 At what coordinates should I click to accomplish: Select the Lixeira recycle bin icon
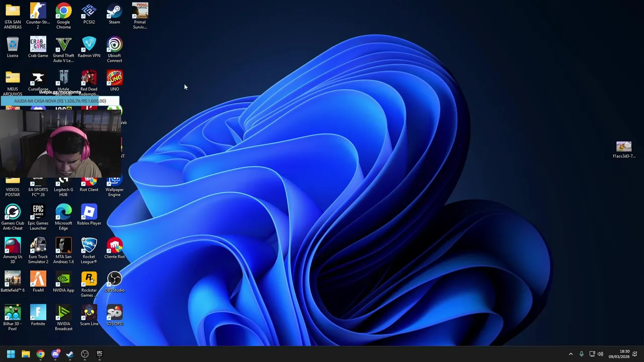[13, 48]
